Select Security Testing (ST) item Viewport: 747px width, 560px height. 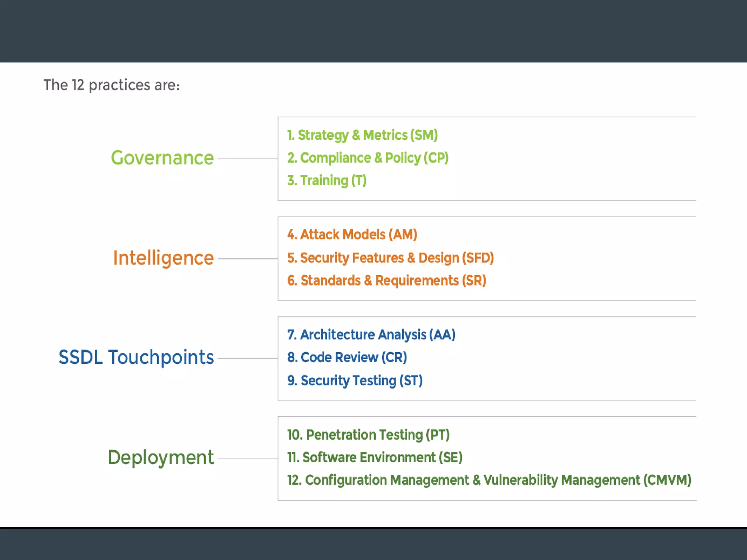coord(355,381)
